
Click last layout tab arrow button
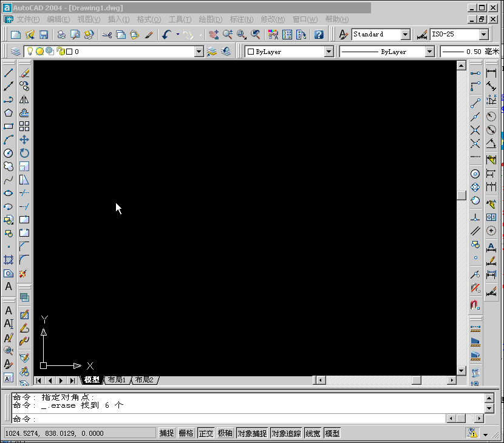tap(72, 380)
